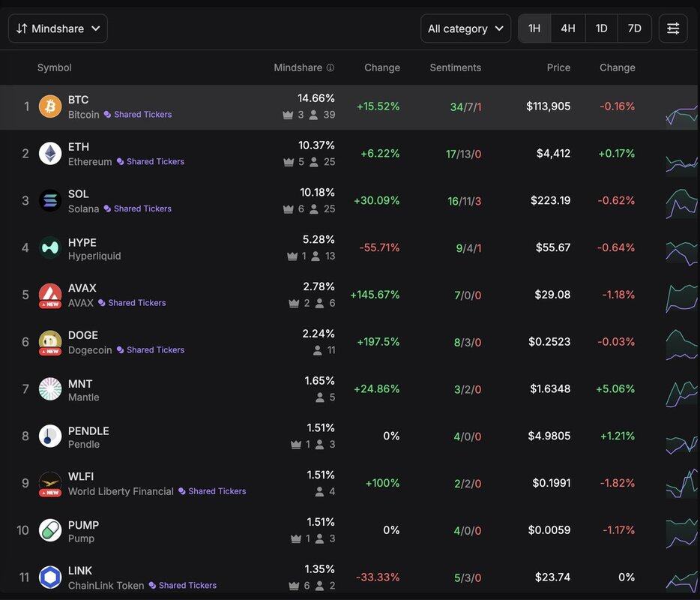700x600 pixels.
Task: Select the 1H timeframe tab
Action: coord(534,28)
